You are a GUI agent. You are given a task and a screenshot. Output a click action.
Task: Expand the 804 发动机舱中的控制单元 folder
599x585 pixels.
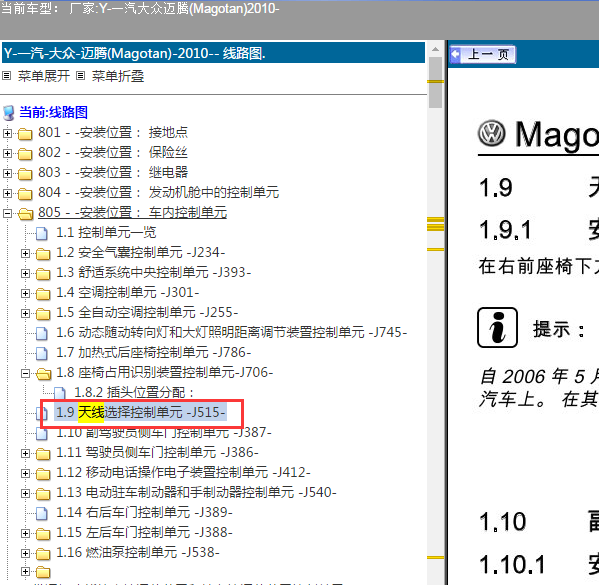(7, 193)
